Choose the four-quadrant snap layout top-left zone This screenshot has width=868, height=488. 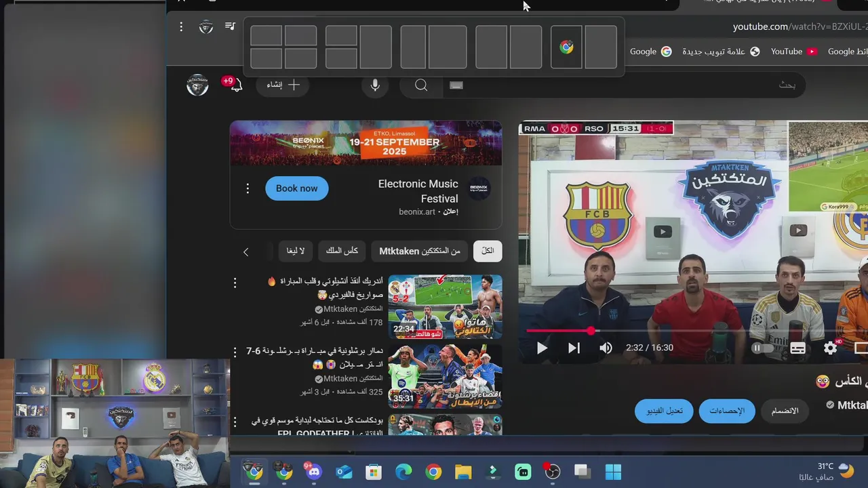266,35
